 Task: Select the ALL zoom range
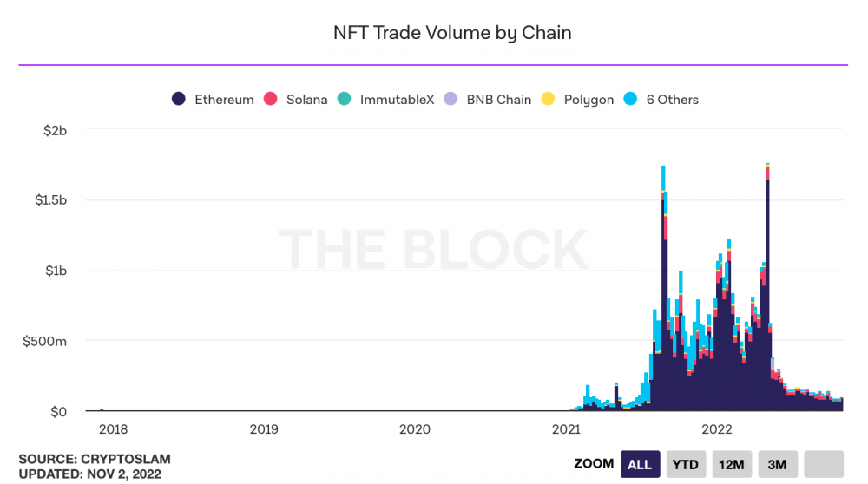(x=640, y=464)
